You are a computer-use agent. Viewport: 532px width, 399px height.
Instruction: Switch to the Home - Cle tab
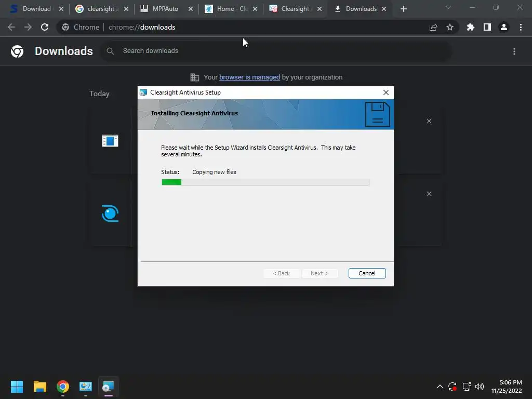click(x=231, y=9)
